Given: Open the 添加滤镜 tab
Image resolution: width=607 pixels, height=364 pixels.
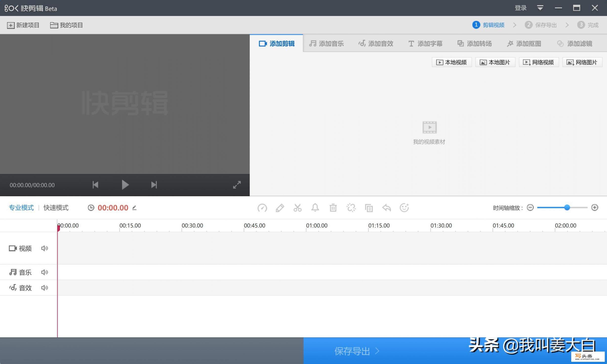Looking at the screenshot, I should click(574, 43).
